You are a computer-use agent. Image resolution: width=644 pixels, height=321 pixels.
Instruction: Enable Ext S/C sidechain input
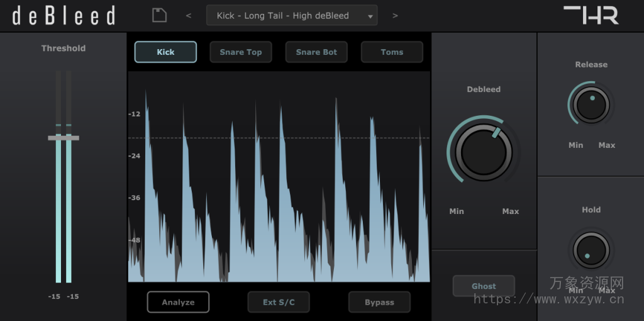279,302
